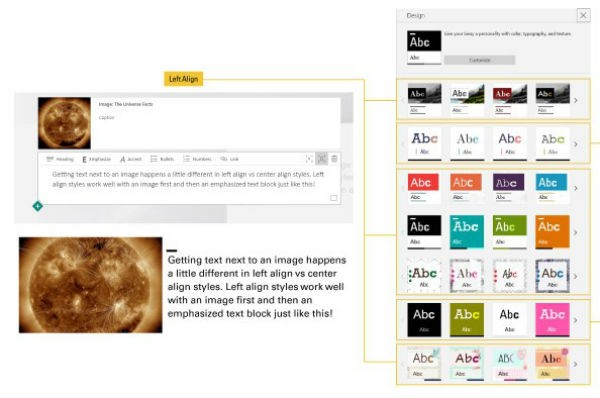Insert a Link in the text card

(230, 159)
